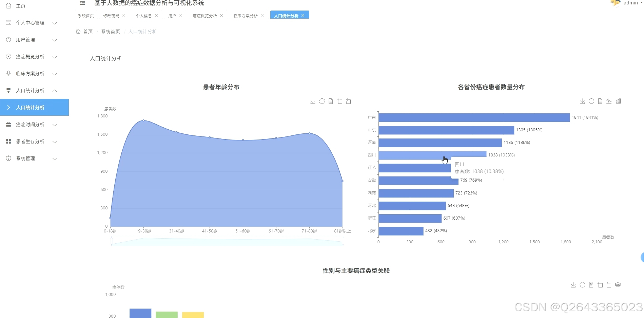Image resolution: width=644 pixels, height=318 pixels.
Task: Reset zoom on the 患者年龄分布 chart
Action: coord(348,101)
